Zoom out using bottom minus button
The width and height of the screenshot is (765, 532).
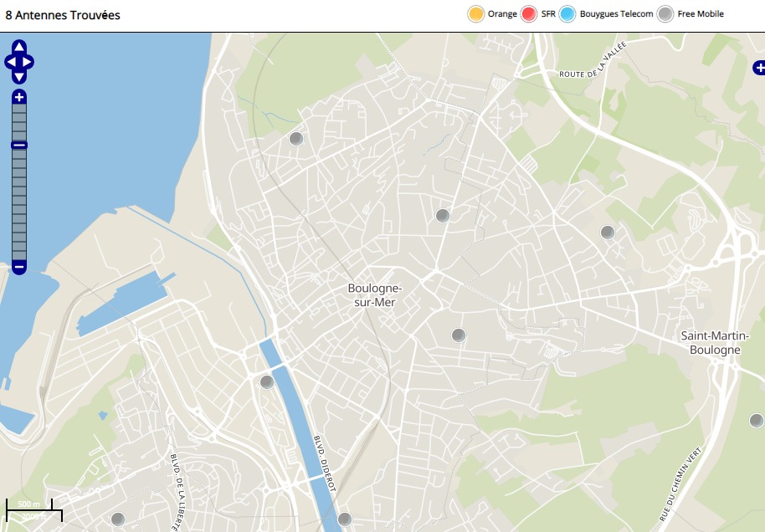click(19, 268)
